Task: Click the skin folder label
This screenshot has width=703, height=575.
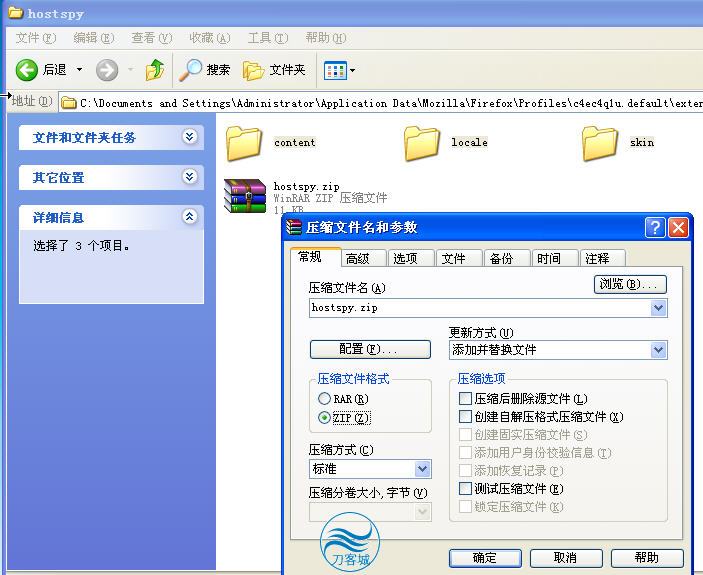Action: (642, 143)
